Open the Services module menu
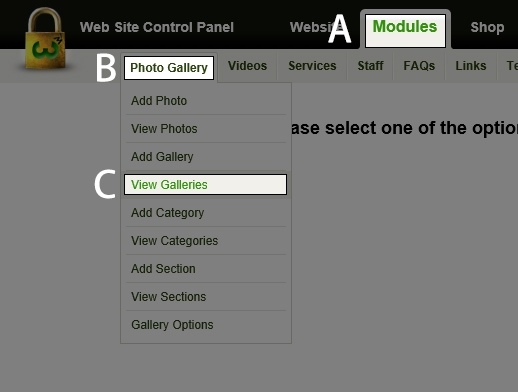Viewport: 518px width, 392px height. tap(312, 66)
